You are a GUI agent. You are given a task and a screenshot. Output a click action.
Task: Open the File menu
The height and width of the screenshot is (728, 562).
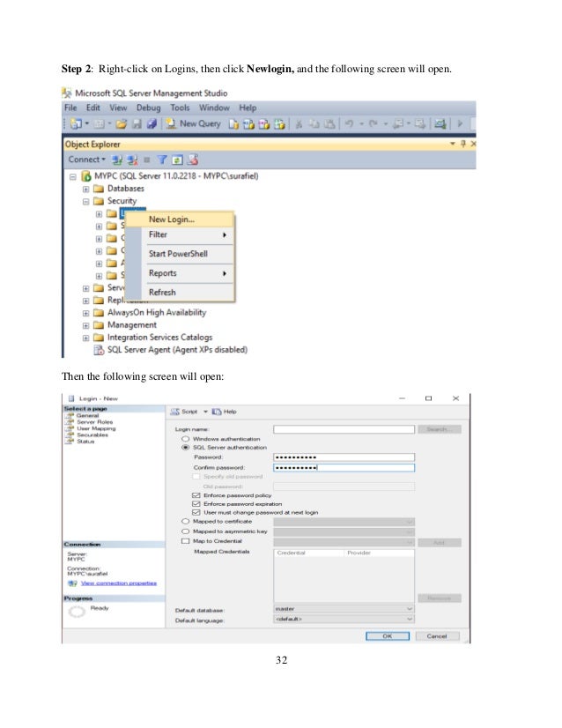click(x=70, y=108)
